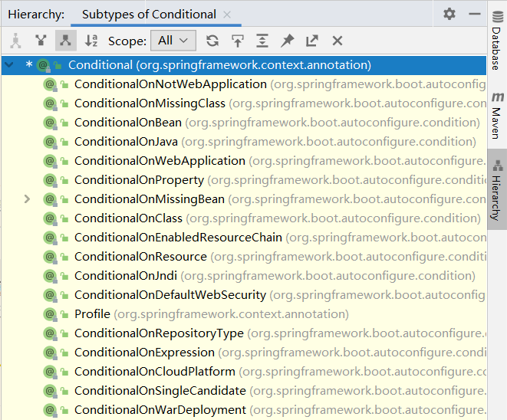Close the Subtypes of Conditional tab
507x420 pixels.
pos(227,15)
